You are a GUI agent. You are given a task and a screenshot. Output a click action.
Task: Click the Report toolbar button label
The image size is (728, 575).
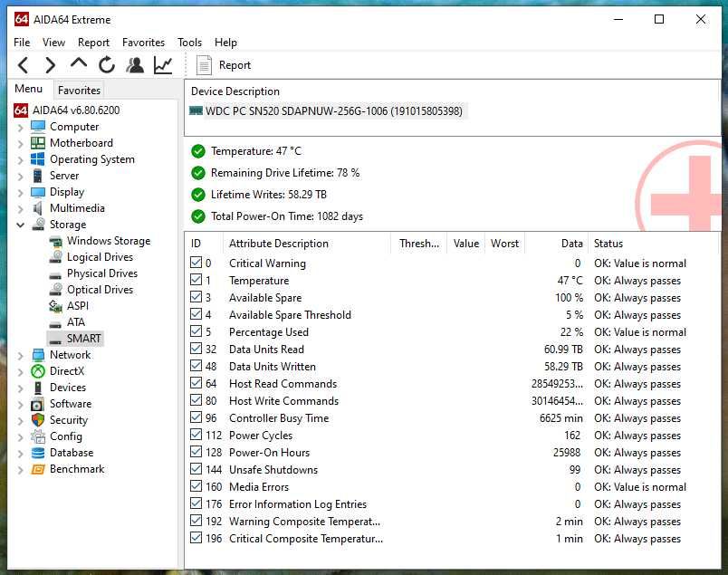pos(235,65)
